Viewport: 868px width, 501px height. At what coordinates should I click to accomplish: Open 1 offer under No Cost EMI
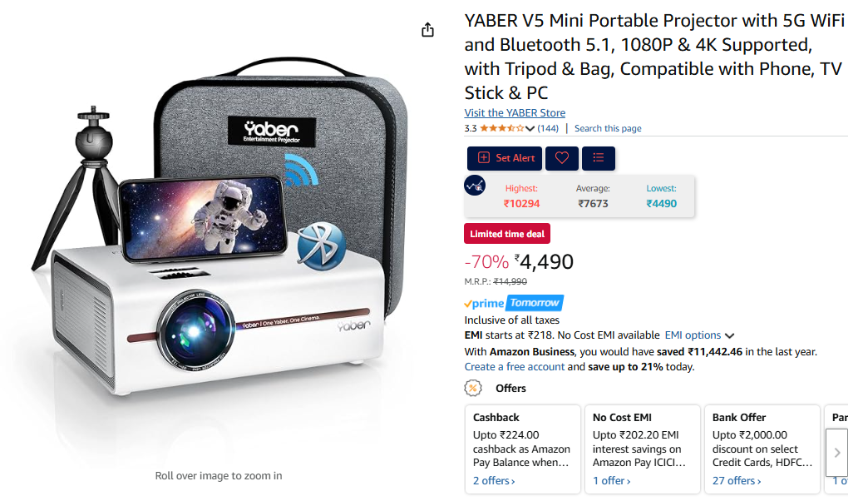[x=612, y=480]
